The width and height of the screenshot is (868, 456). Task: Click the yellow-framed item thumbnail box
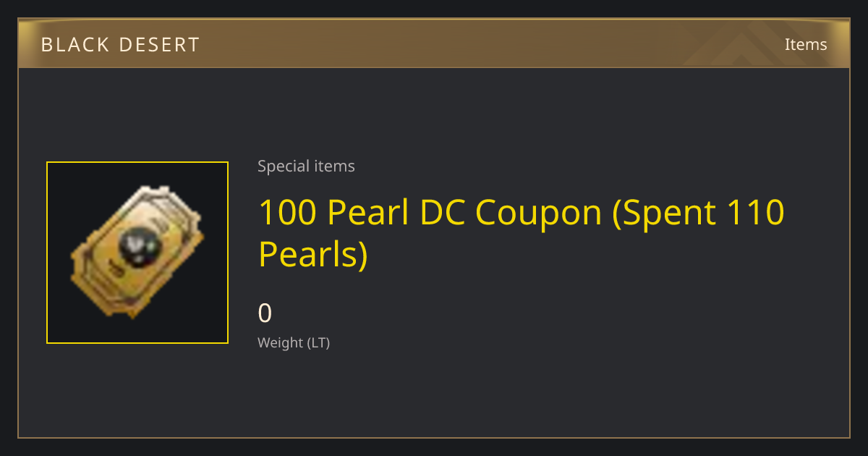coord(137,253)
